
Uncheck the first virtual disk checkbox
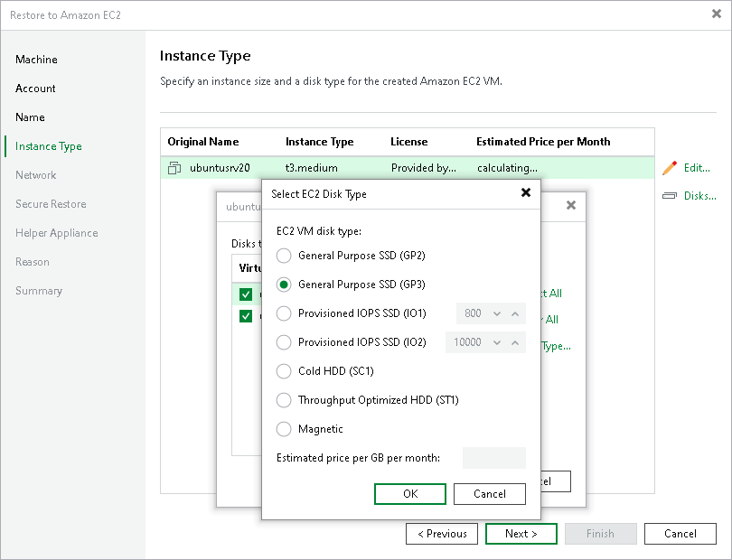[x=246, y=294]
